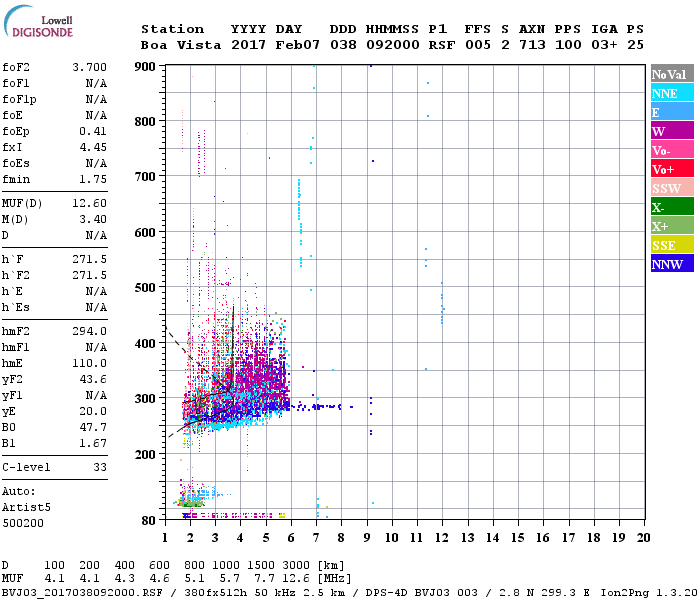Image resolution: width=700 pixels, height=600 pixels.
Task: Click the 092000 time in header
Action: tap(393, 45)
